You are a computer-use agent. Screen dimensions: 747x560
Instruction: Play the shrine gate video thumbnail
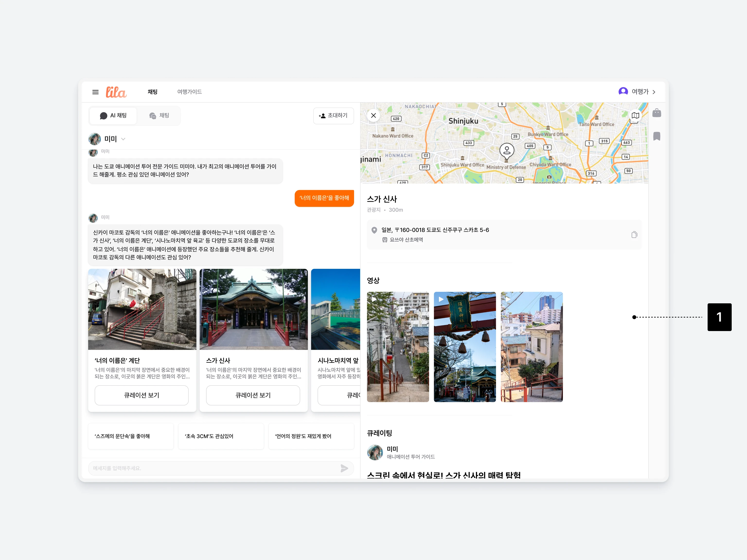pos(465,347)
